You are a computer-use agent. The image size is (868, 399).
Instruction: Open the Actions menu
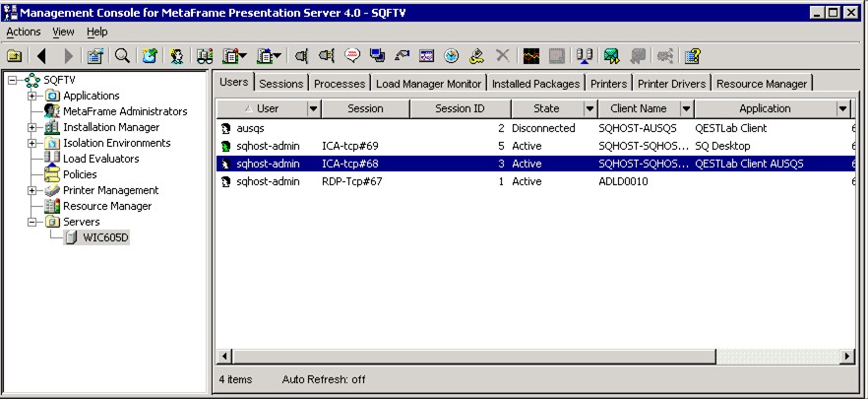(x=24, y=32)
